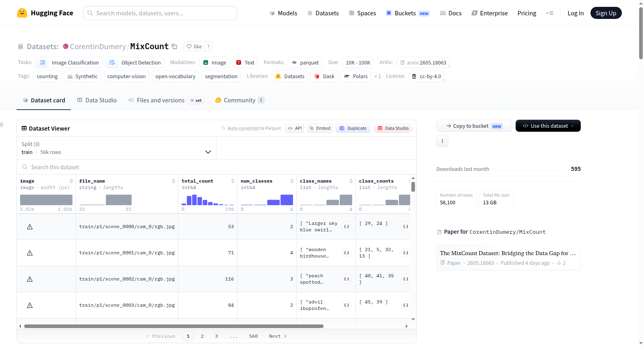Screen dimensions: 644x347
Task: Click the Sign Up button
Action: (606, 13)
